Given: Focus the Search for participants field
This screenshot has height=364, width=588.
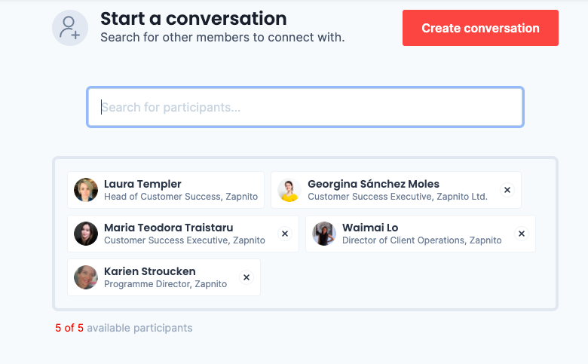Looking at the screenshot, I should click(305, 108).
